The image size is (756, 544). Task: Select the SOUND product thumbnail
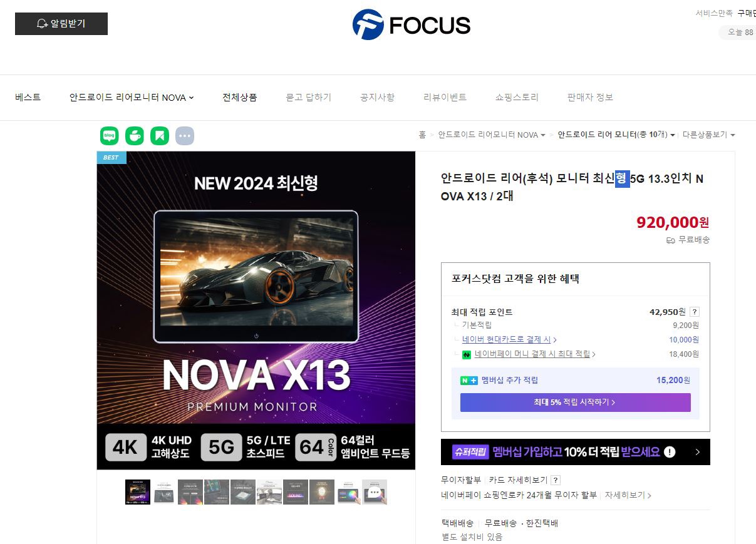click(296, 492)
